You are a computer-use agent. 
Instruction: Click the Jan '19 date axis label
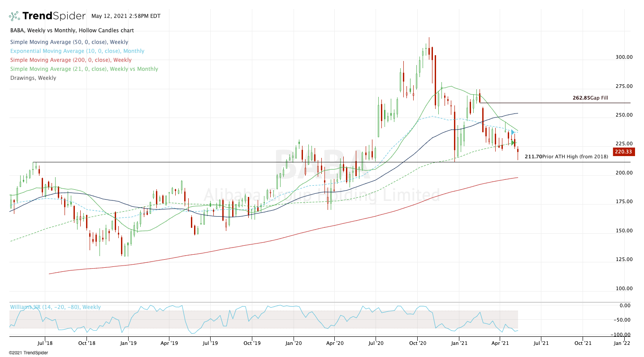(x=128, y=344)
